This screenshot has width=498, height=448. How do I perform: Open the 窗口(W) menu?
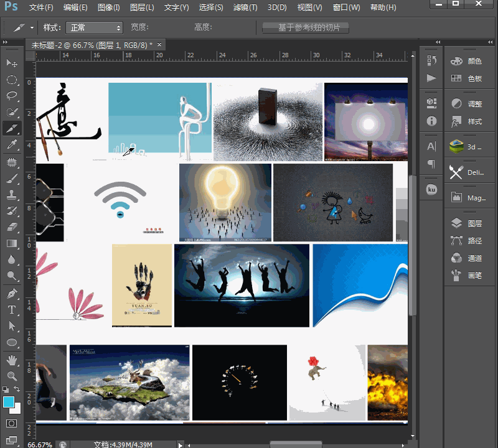pos(346,7)
